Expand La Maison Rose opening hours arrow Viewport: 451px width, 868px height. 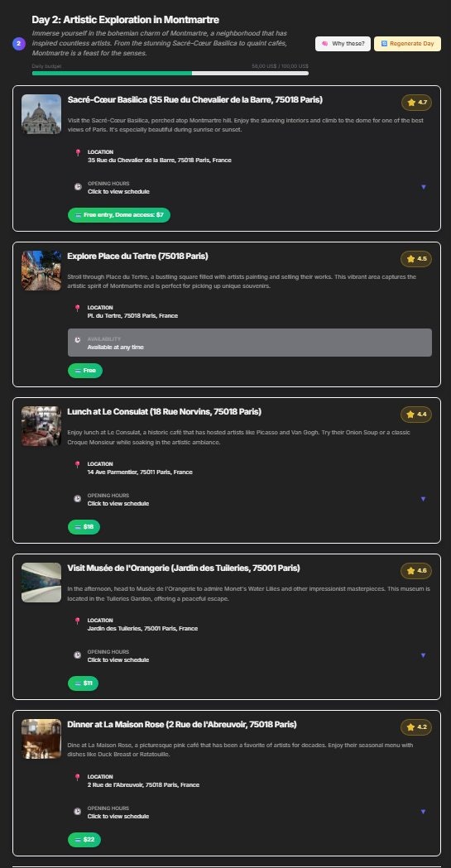point(424,812)
